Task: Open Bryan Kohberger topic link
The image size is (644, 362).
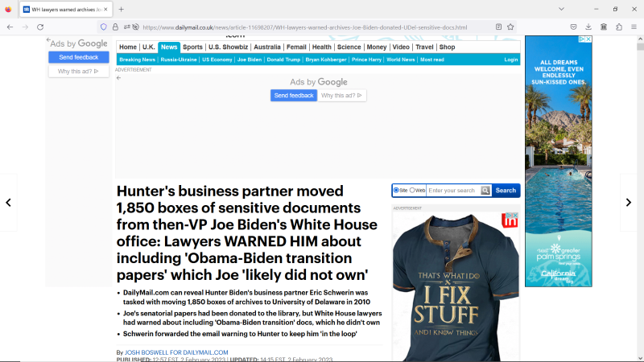Action: click(x=326, y=60)
